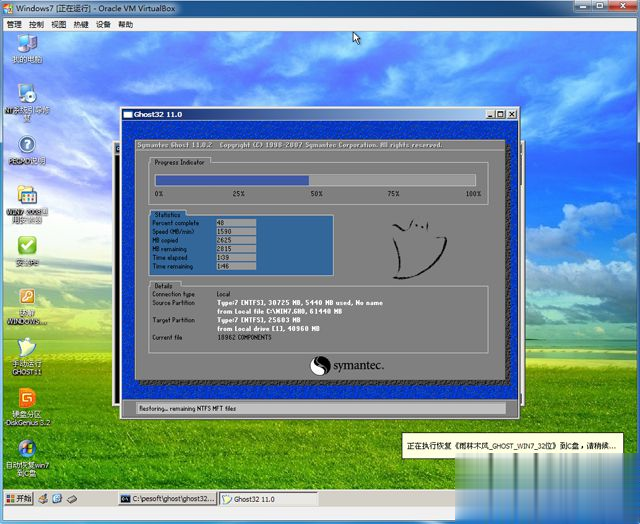Open VirtualBox 管理 menu
This screenshot has width=640, height=524.
(14, 24)
